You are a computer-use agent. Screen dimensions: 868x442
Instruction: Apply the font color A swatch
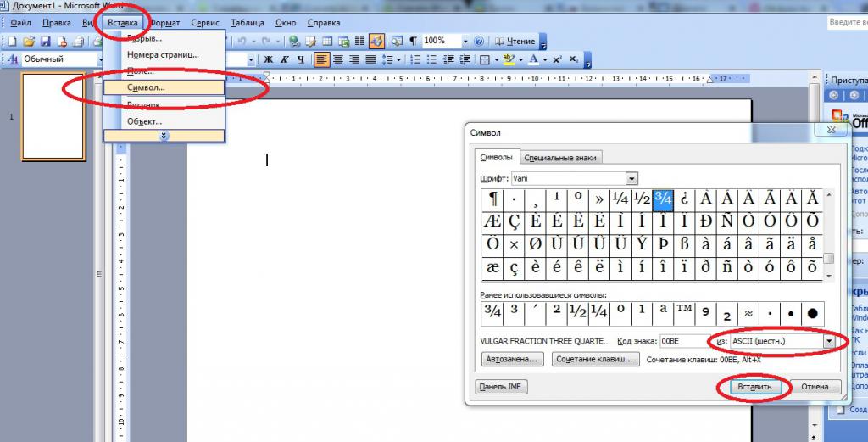point(534,59)
